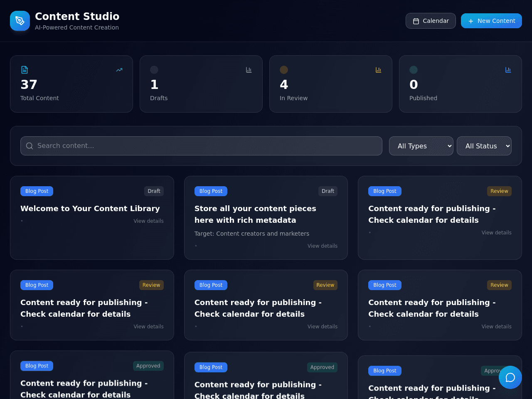Click the Drafts stat label

click(159, 98)
